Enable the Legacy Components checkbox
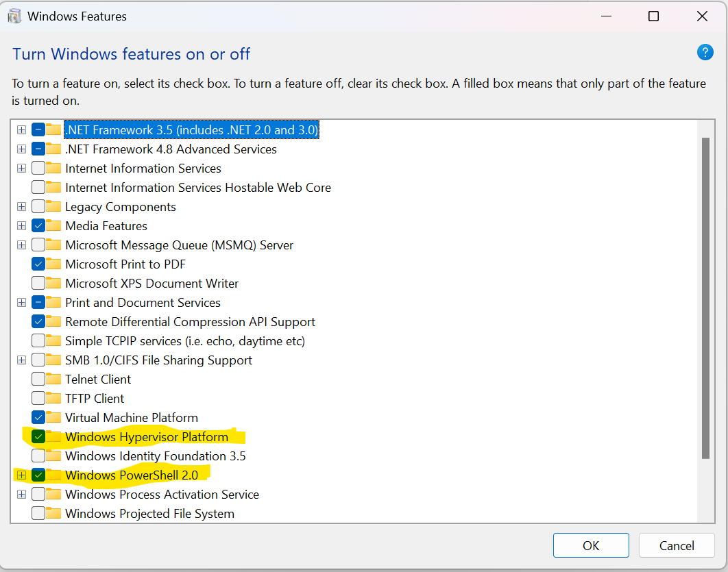The image size is (728, 572). [x=38, y=206]
